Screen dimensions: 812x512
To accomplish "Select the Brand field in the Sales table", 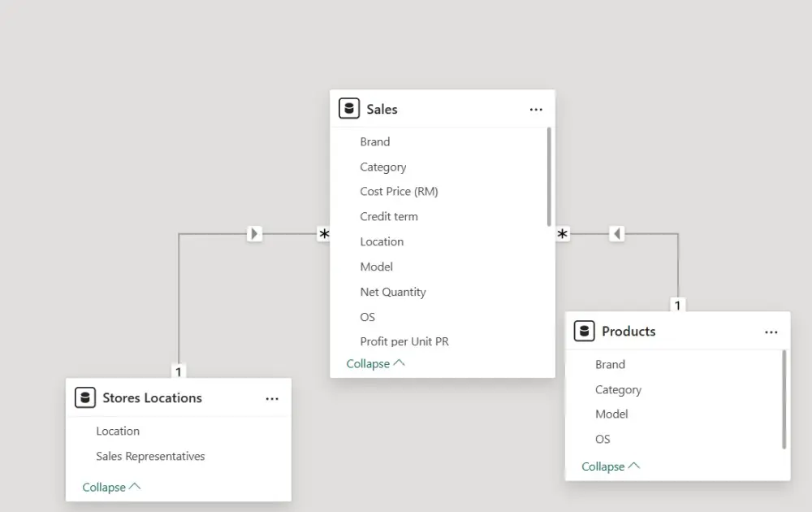I will pos(375,141).
